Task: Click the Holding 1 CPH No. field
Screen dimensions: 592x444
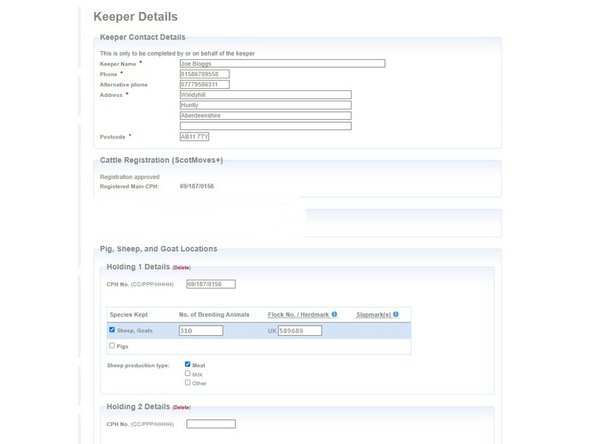Action: click(x=211, y=284)
